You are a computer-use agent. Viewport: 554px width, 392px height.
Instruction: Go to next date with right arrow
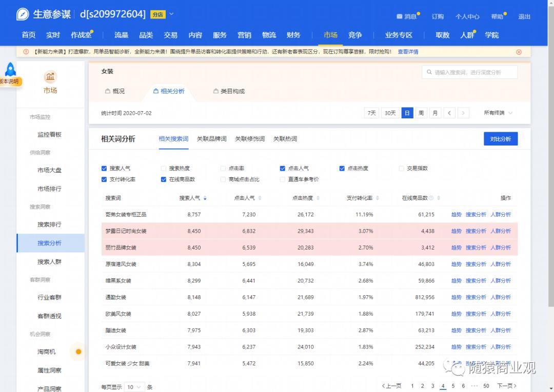[x=463, y=113]
